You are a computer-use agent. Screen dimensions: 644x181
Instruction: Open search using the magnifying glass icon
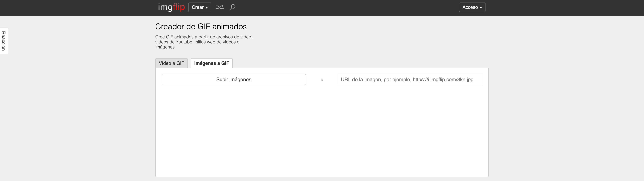[232, 7]
